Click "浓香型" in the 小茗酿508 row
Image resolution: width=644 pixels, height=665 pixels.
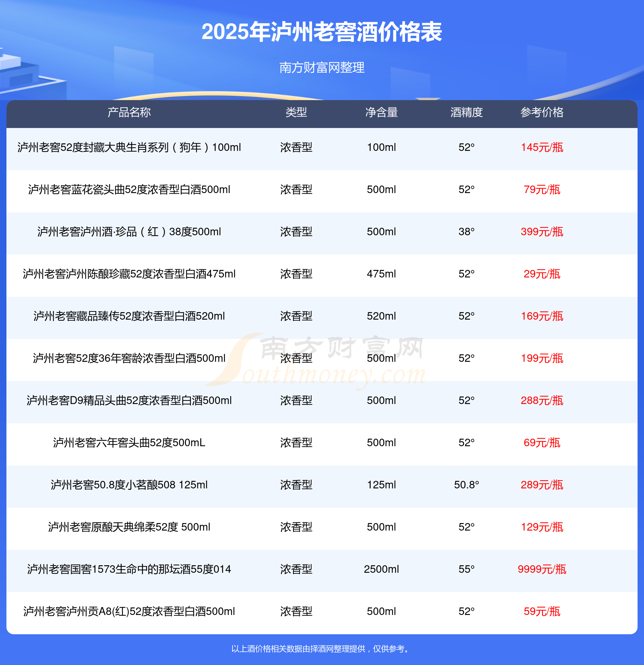[x=296, y=485]
